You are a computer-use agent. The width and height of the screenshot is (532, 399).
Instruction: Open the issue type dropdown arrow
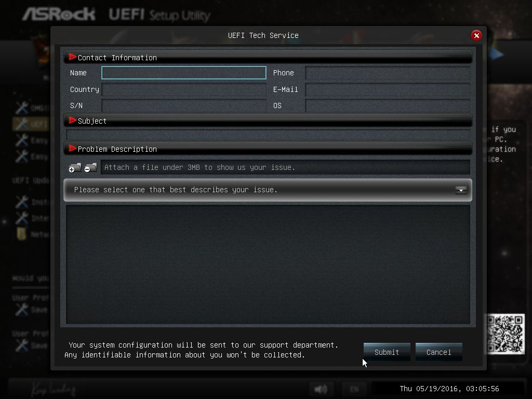[x=461, y=190]
